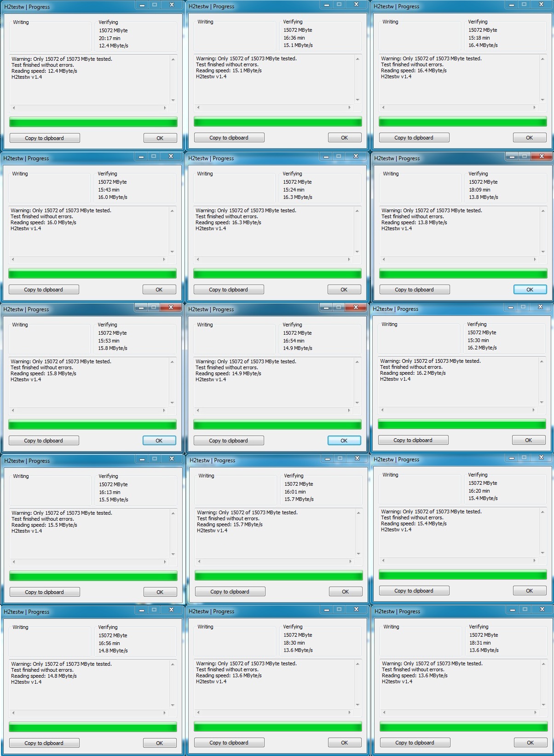The image size is (554, 756).
Task: Click OK in the 18:31 min window
Action: [x=531, y=743]
